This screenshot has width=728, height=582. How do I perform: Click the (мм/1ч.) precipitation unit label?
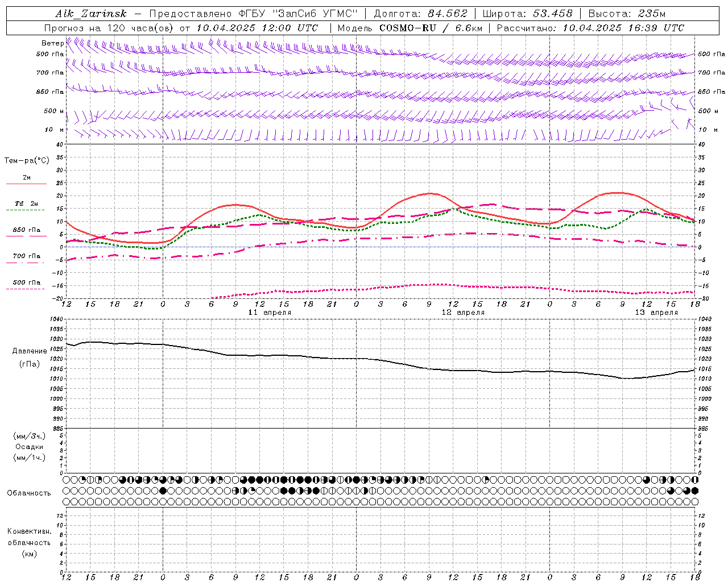click(x=30, y=458)
